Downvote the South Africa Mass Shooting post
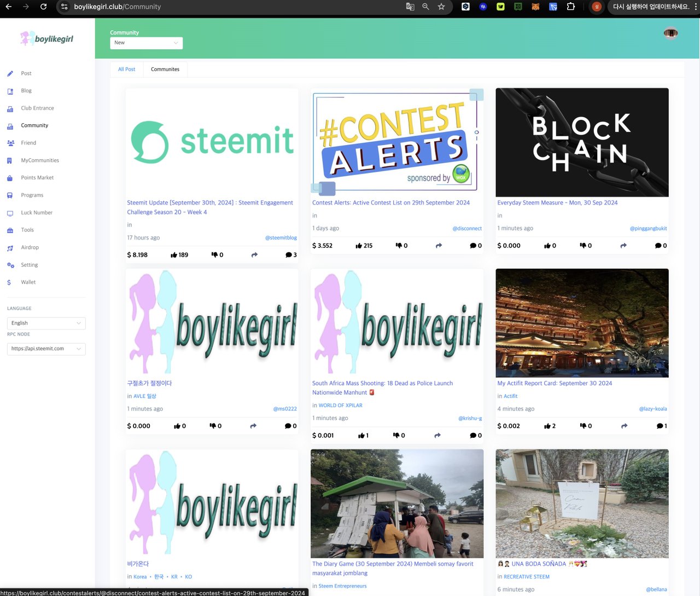The width and height of the screenshot is (700, 596). (396, 436)
